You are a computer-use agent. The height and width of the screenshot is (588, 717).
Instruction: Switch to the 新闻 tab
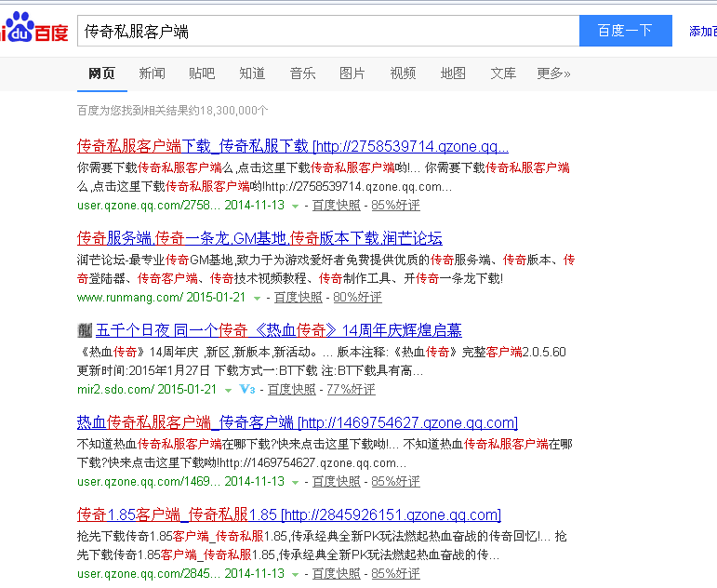tap(152, 73)
